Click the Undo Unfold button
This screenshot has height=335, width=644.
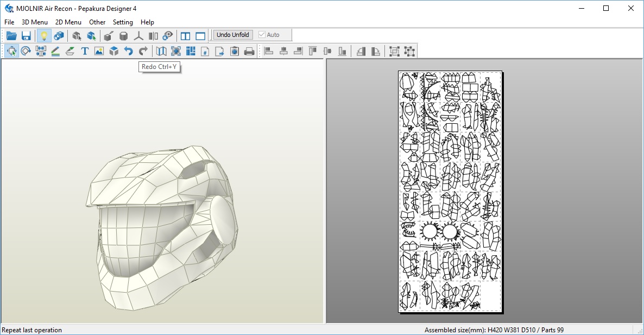233,35
